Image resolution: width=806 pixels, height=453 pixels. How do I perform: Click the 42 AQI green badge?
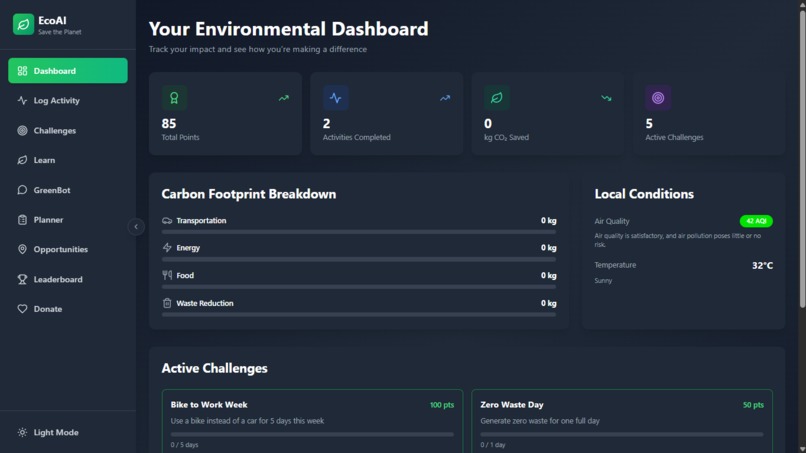click(x=756, y=221)
